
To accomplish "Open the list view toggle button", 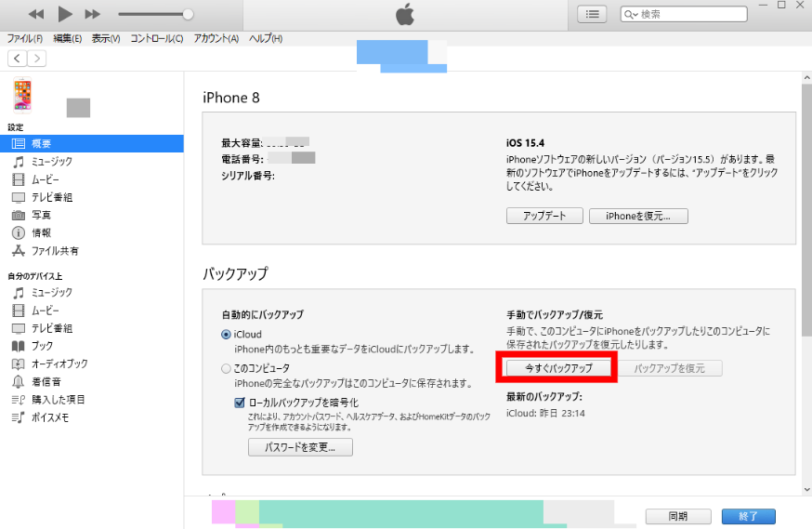I will point(592,14).
